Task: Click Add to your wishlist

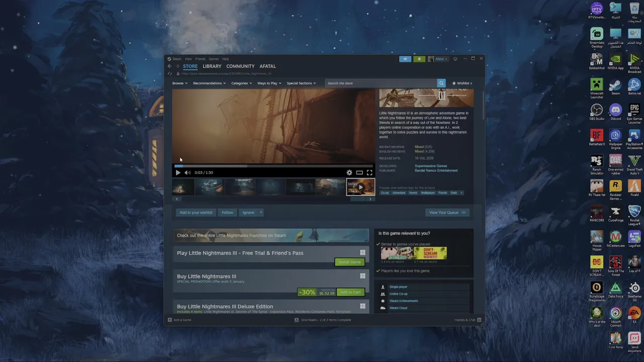Action: (x=196, y=212)
